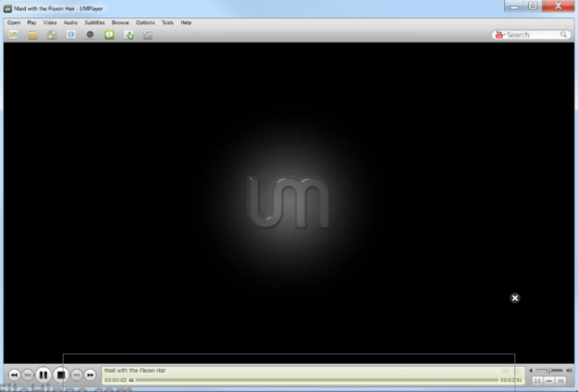Screen dimensions: 578x392
Task: Toggle the shuffle icon in display panel
Action: (517, 371)
